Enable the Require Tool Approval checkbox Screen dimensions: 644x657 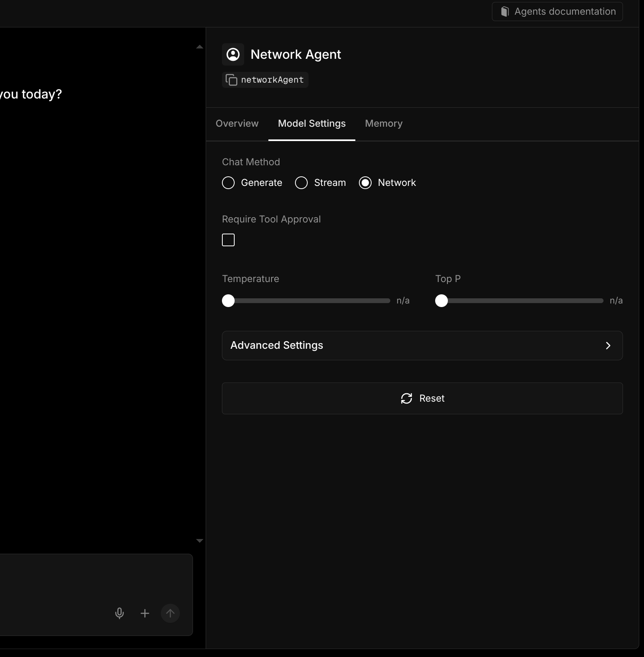(x=228, y=240)
